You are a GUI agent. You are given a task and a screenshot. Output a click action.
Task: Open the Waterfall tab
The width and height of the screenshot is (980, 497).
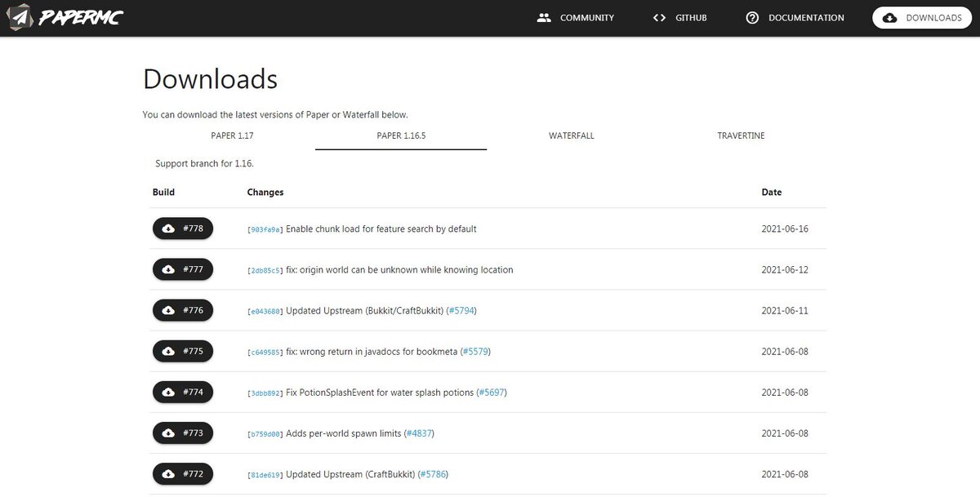(x=572, y=135)
